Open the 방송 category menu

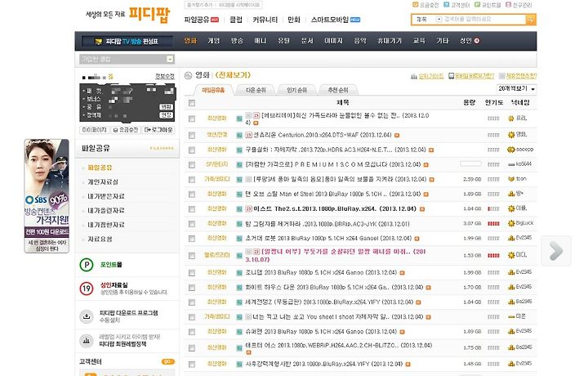click(x=237, y=41)
